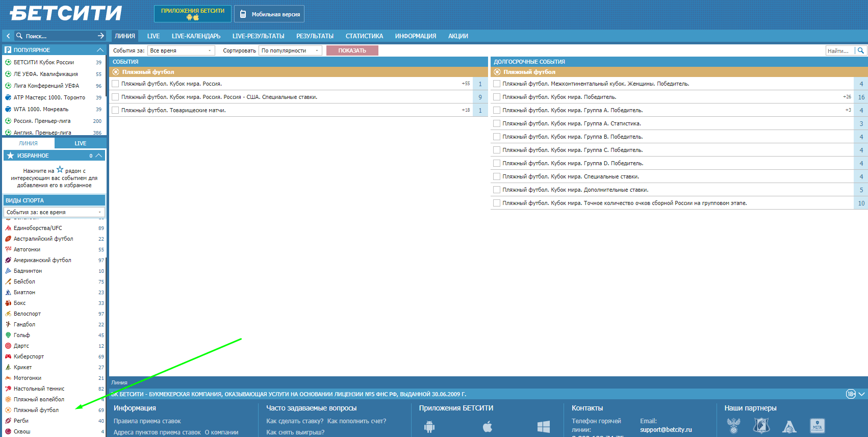Screen dimensions: 868x437
Task: Check 'Кубок мира. Группа А. Статистика' box
Action: coord(497,123)
